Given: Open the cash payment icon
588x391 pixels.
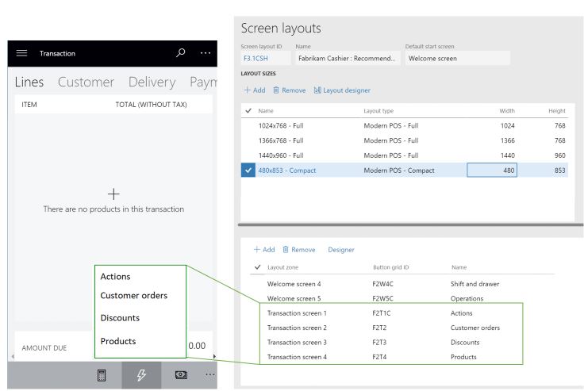Looking at the screenshot, I should (181, 374).
